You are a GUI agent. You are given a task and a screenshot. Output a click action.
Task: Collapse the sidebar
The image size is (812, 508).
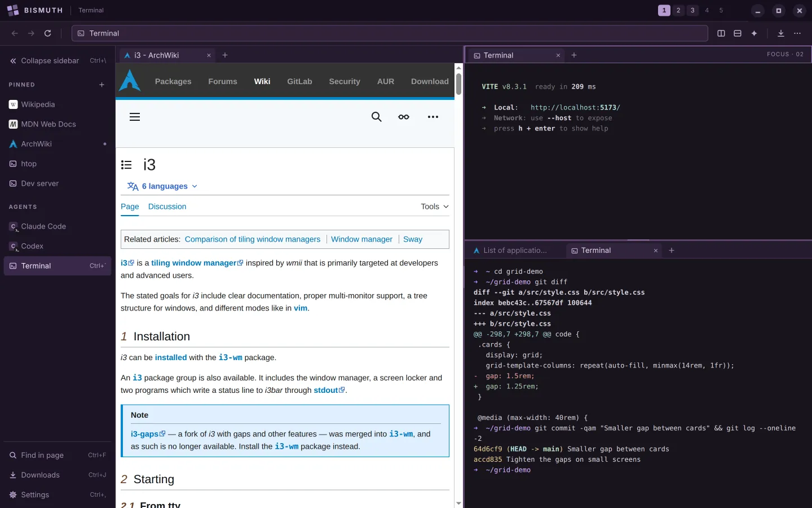[x=58, y=60]
